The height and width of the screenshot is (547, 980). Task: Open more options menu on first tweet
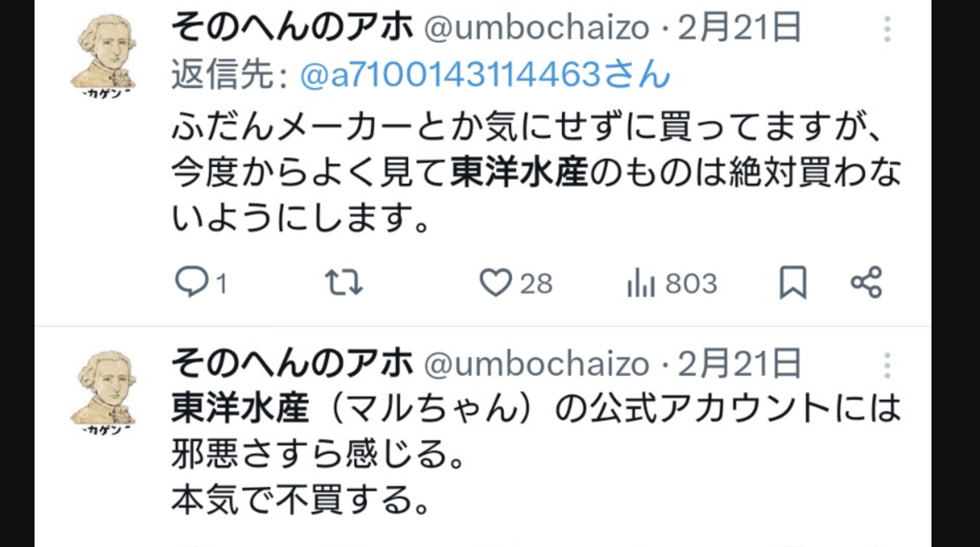click(887, 29)
